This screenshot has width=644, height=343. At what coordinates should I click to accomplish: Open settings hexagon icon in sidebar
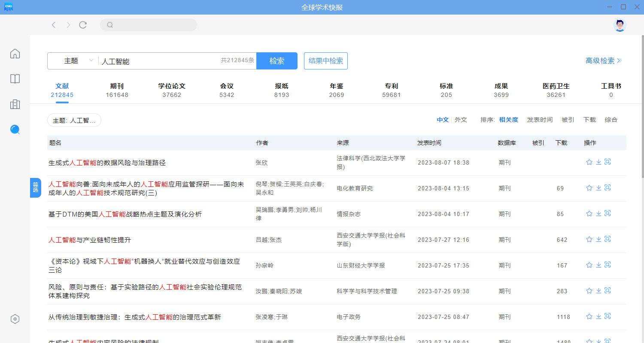pyautogui.click(x=15, y=319)
